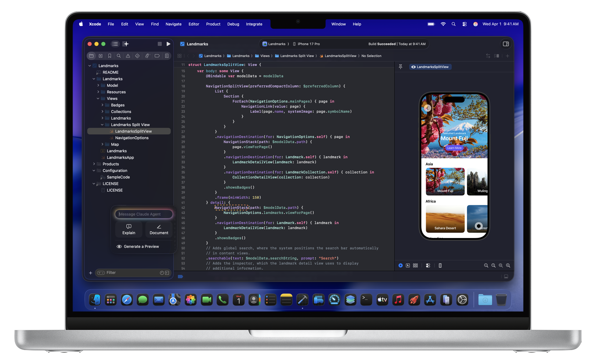597x364 pixels.
Task: Toggle the right inspector sidebar
Action: 506,44
